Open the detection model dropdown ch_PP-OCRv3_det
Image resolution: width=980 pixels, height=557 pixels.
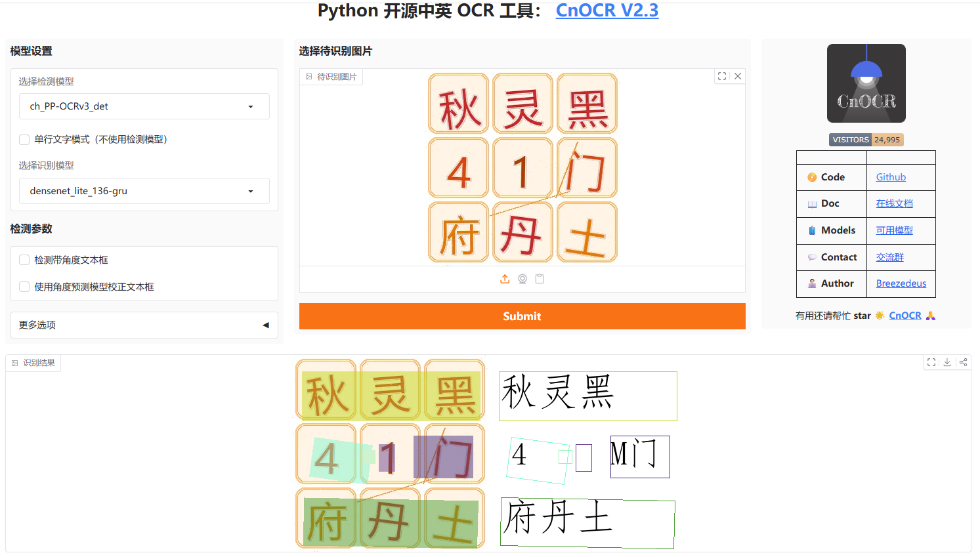(x=144, y=106)
